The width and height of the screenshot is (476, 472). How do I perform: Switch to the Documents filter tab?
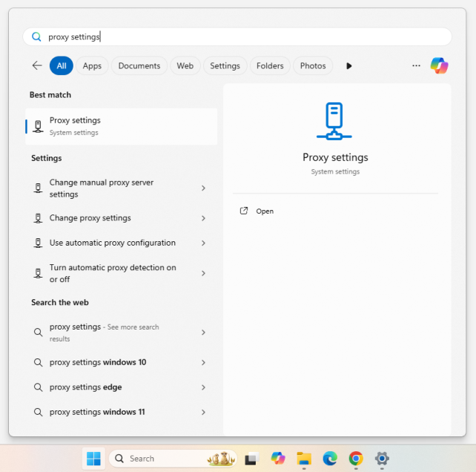139,66
